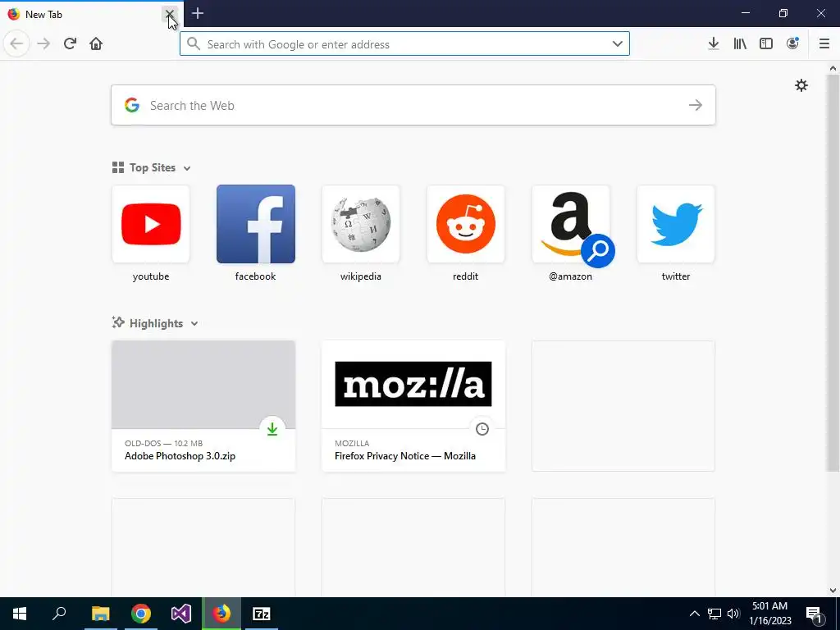Open the Downloads panel arrow icon
This screenshot has width=840, height=630.
click(713, 43)
